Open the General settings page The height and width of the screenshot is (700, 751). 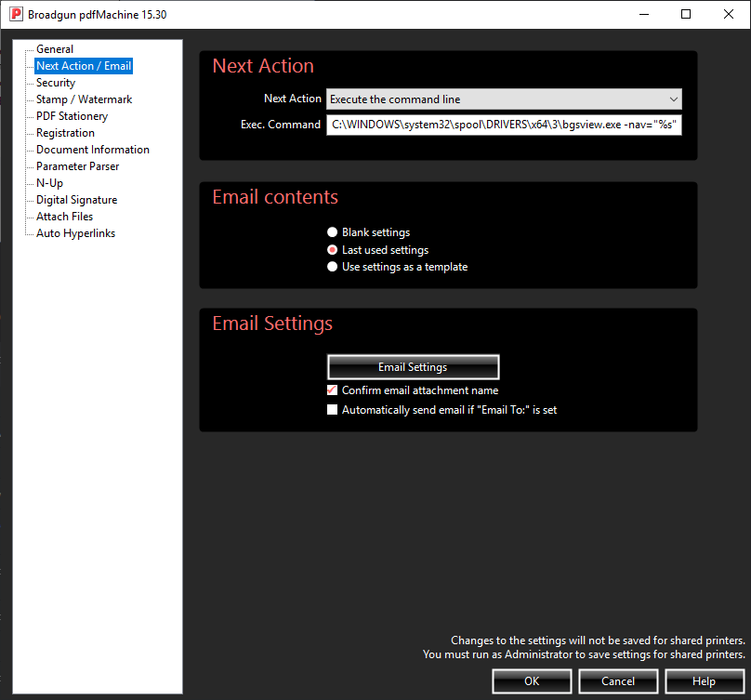[54, 49]
